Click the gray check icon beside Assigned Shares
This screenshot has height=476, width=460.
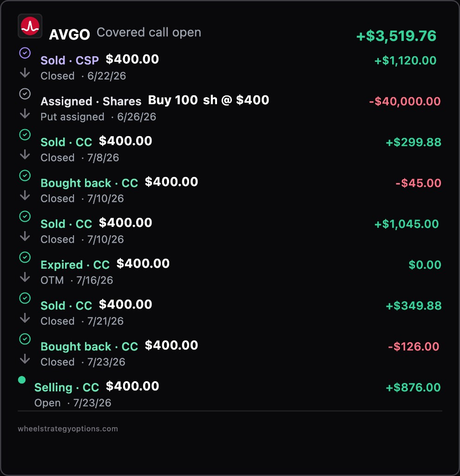tap(25, 94)
